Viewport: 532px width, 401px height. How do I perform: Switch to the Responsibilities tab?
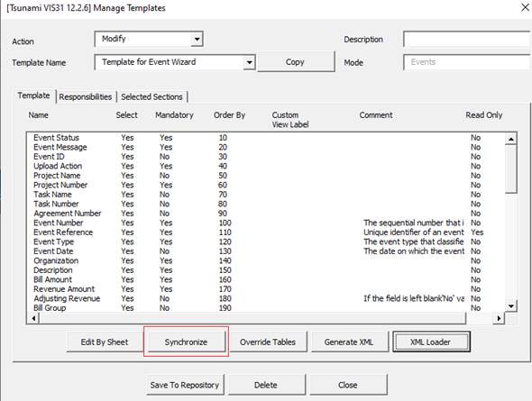(x=86, y=97)
